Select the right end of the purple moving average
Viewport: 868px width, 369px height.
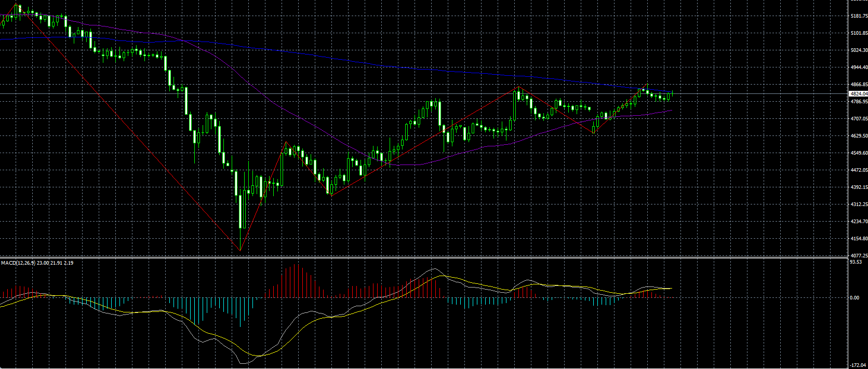[x=672, y=110]
